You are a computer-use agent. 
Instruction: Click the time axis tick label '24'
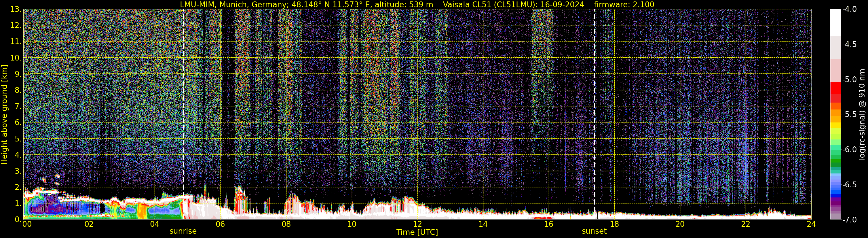(811, 224)
